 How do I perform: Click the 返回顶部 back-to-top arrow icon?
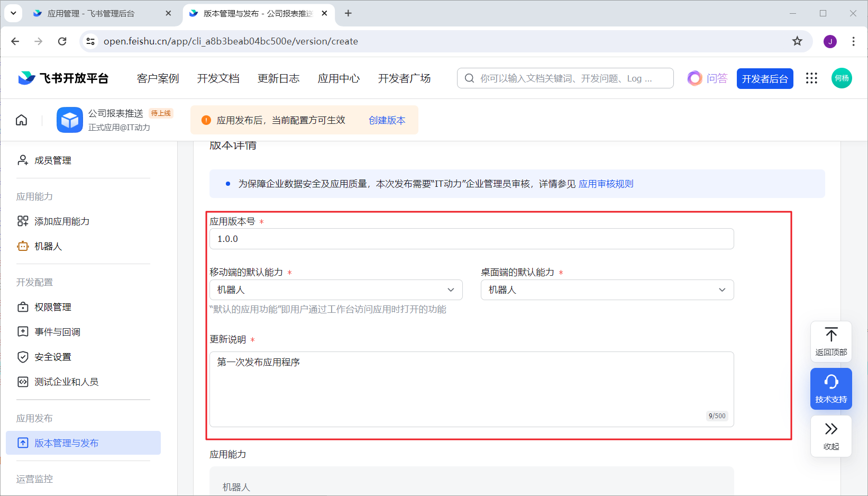[831, 335]
